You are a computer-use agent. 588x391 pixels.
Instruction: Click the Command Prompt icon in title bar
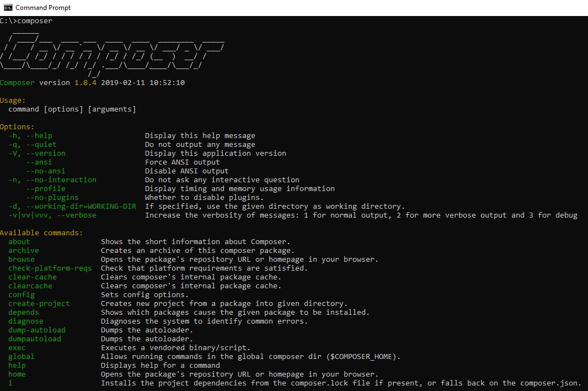(8, 8)
